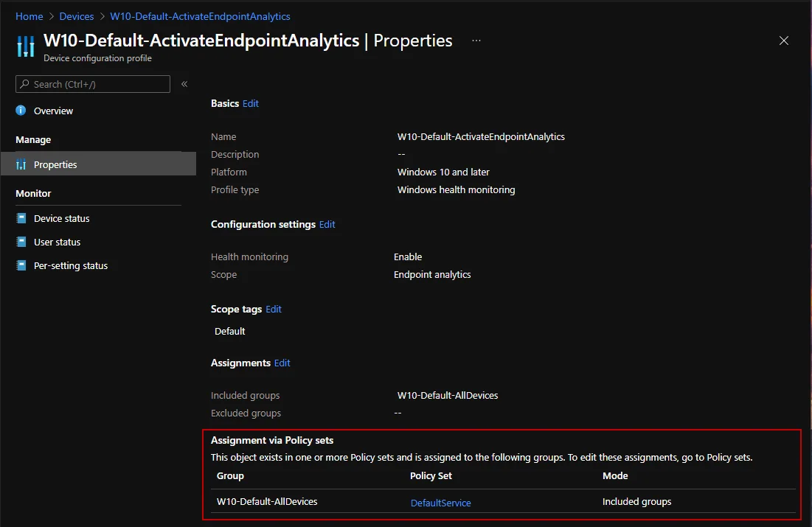Image resolution: width=812 pixels, height=527 pixels.
Task: Open W10-Default-ActivateEndpointAnalytics breadcrumb
Action: tap(200, 16)
